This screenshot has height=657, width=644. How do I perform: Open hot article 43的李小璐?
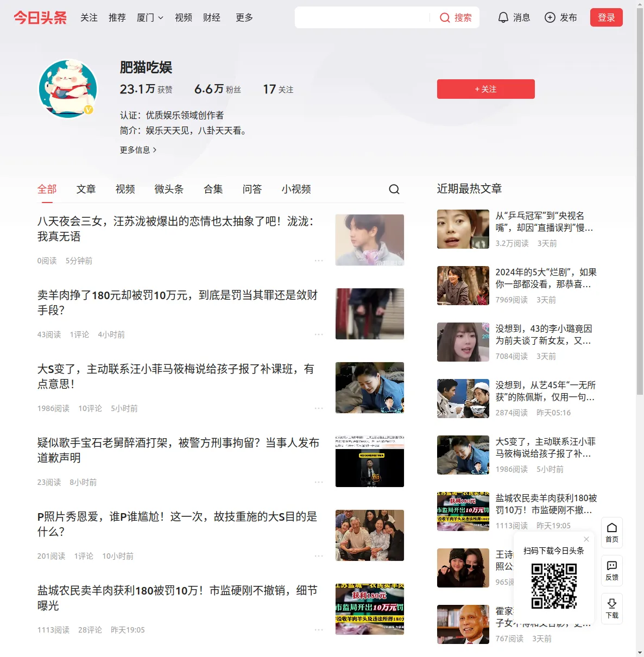coord(544,334)
